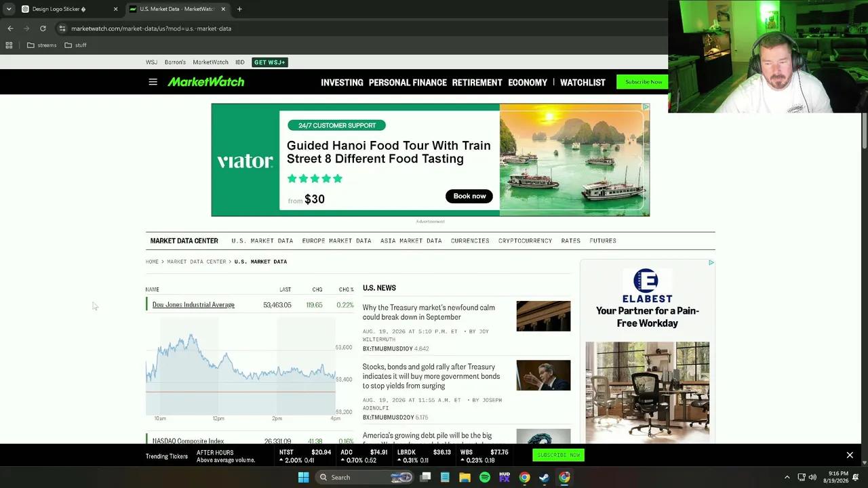
Task: Open the Futures tab
Action: click(603, 241)
